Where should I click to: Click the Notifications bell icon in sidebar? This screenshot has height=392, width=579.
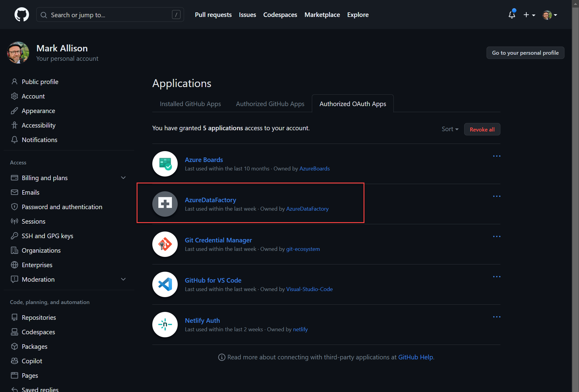click(x=14, y=140)
